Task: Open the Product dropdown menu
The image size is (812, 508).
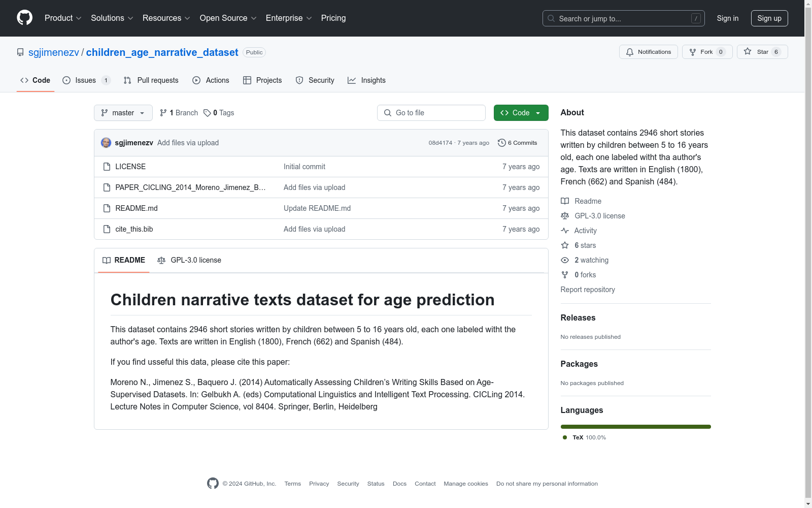Action: (63, 18)
